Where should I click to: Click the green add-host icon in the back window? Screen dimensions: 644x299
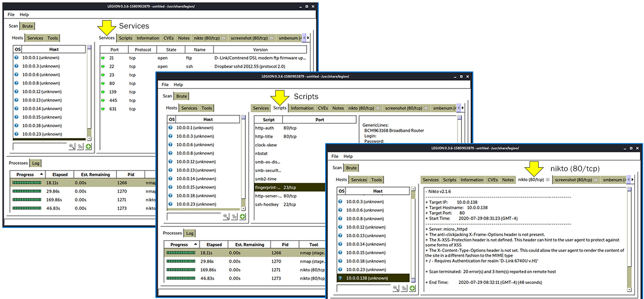click(89, 147)
